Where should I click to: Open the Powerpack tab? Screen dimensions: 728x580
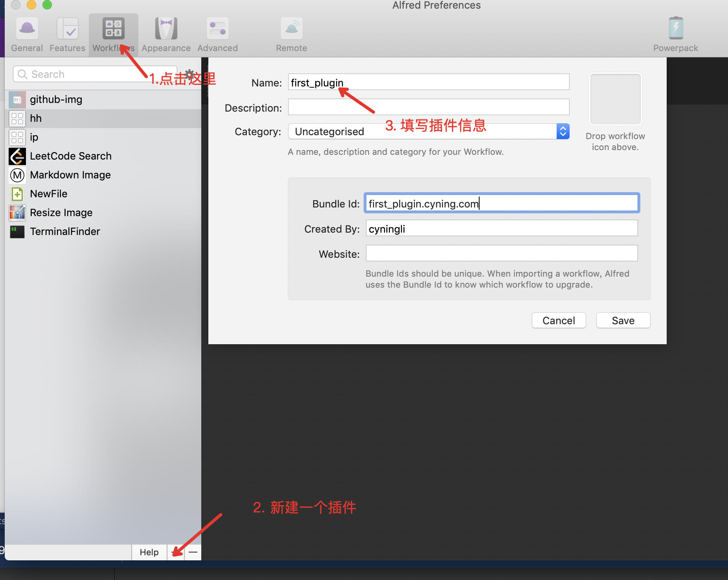coord(675,35)
